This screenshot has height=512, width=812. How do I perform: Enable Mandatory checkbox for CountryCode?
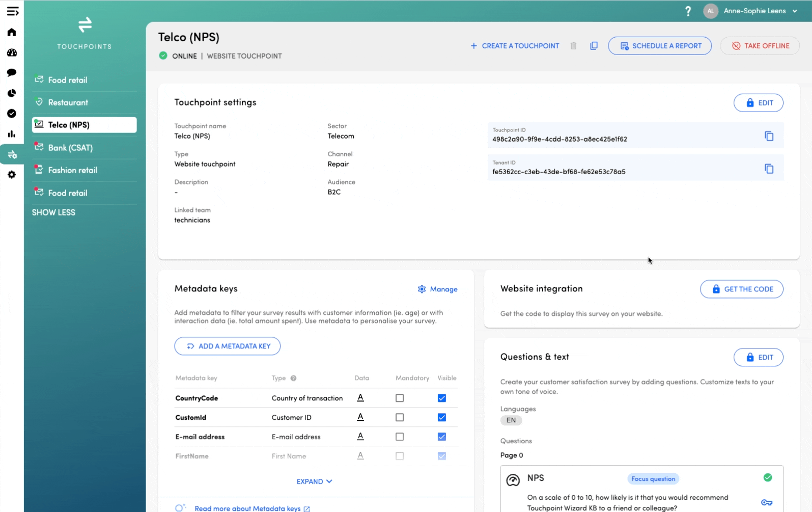(x=400, y=398)
